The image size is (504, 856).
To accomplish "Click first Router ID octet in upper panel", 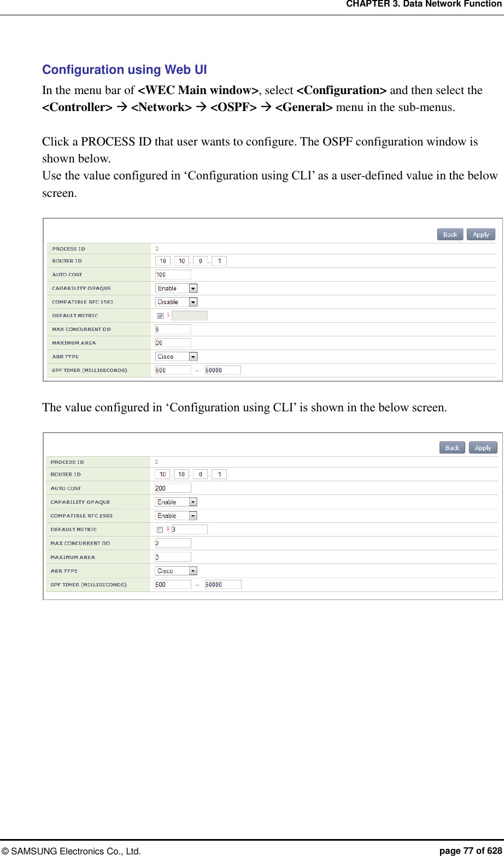I will (x=163, y=261).
